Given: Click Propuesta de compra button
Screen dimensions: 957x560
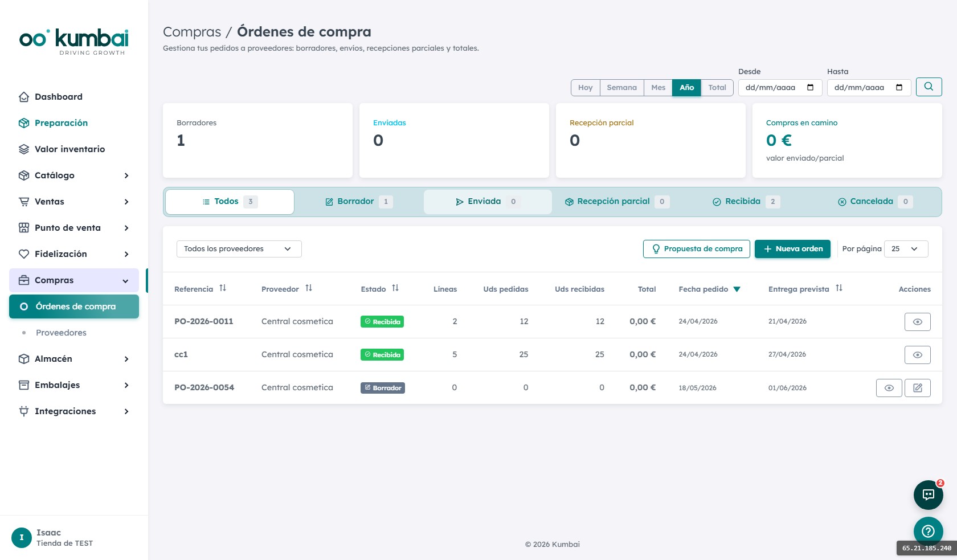Looking at the screenshot, I should click(x=697, y=249).
